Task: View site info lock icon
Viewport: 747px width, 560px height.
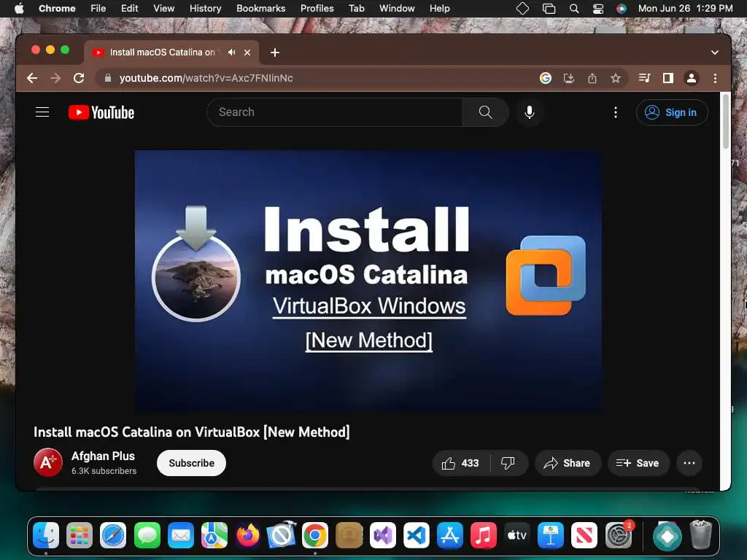Action: point(108,78)
